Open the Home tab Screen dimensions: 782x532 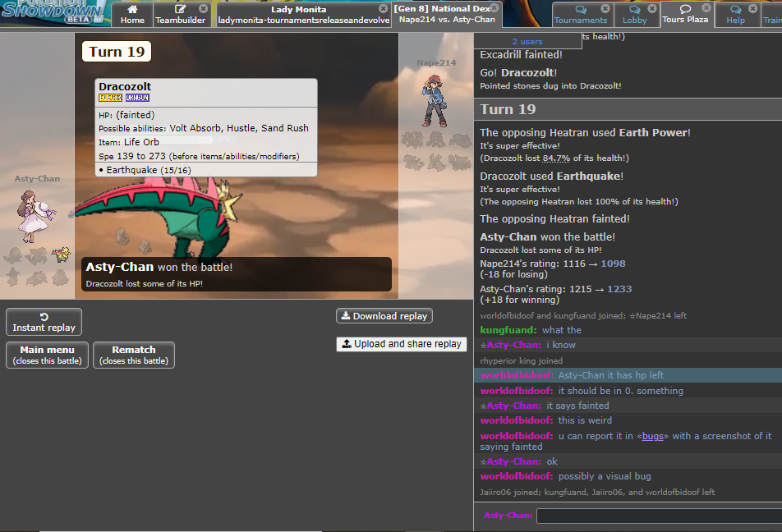[132, 15]
